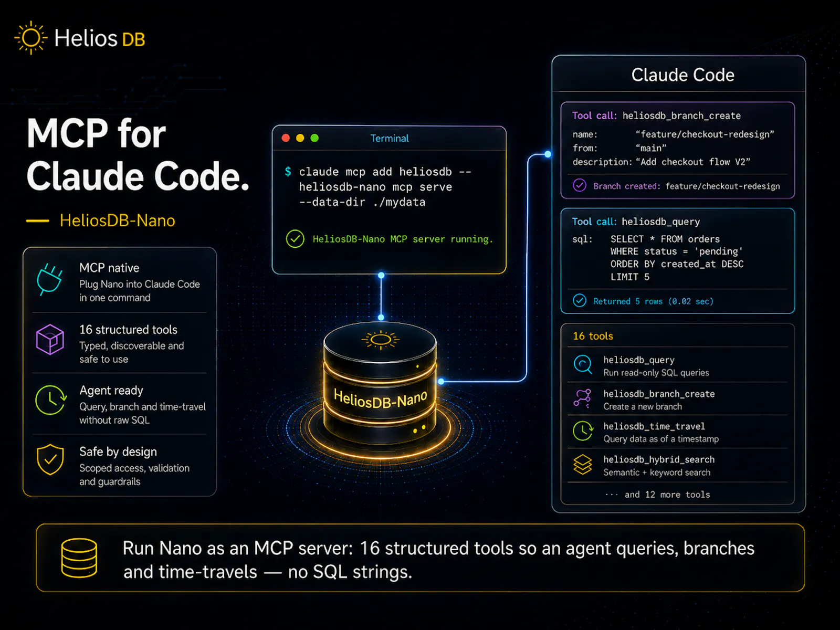Click the yellow dot in Terminal window
Viewport: 840px width, 630px height.
(300, 138)
